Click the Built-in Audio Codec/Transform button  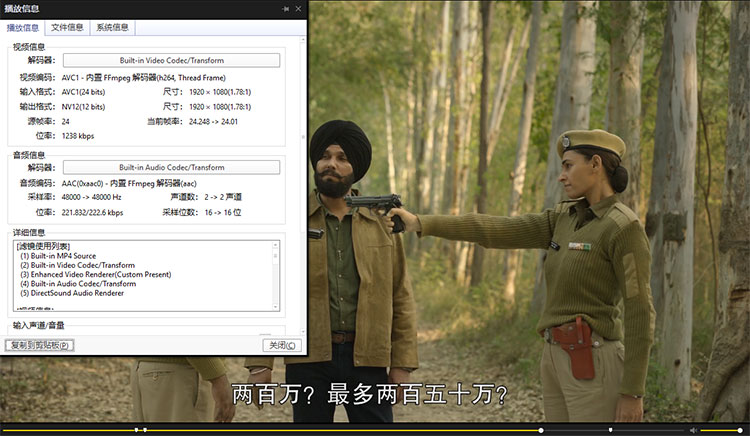coord(171,167)
